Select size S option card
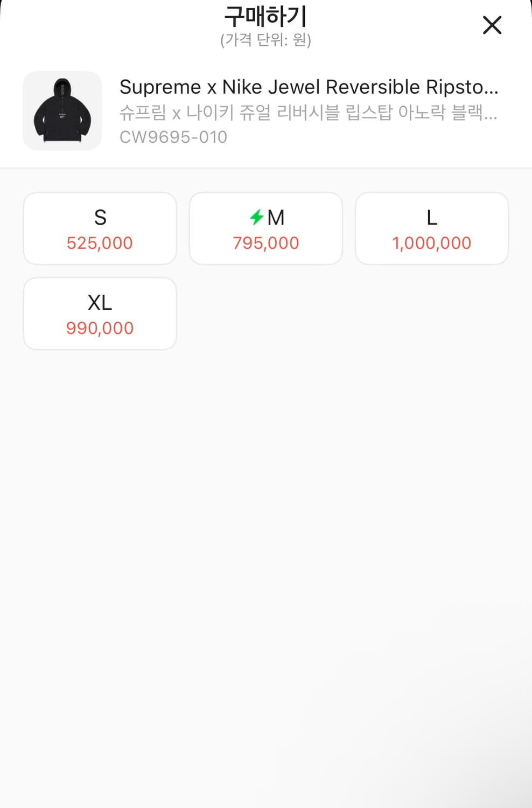532x808 pixels. 100,228
